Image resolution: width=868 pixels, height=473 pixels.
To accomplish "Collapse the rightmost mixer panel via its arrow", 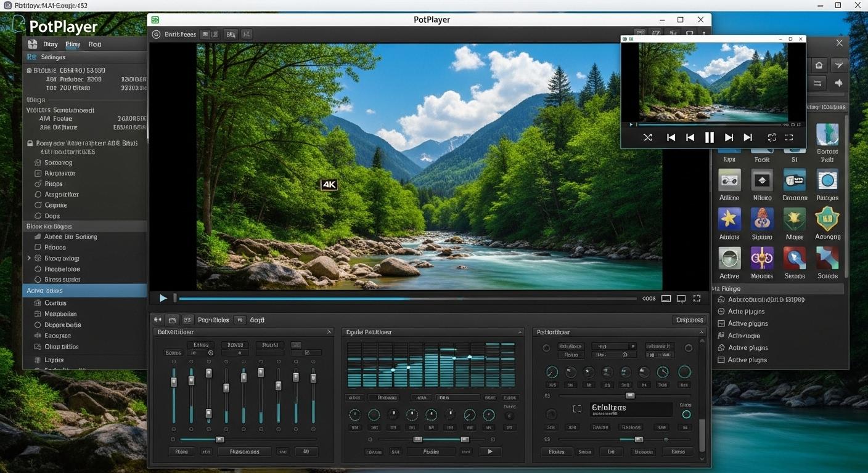I will [702, 332].
